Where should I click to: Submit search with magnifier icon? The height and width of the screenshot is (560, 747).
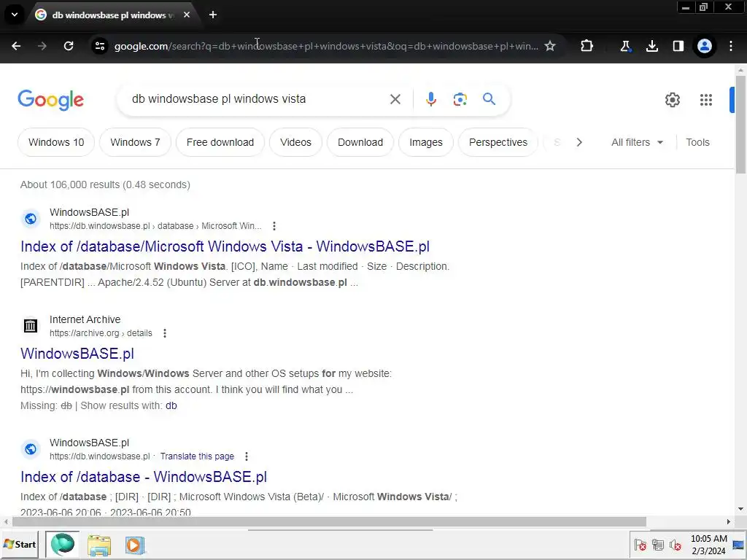489,99
